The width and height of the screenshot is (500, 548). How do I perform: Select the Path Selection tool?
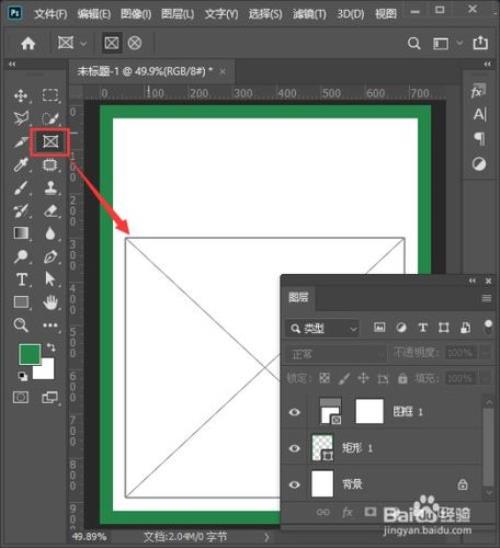pos(50,279)
